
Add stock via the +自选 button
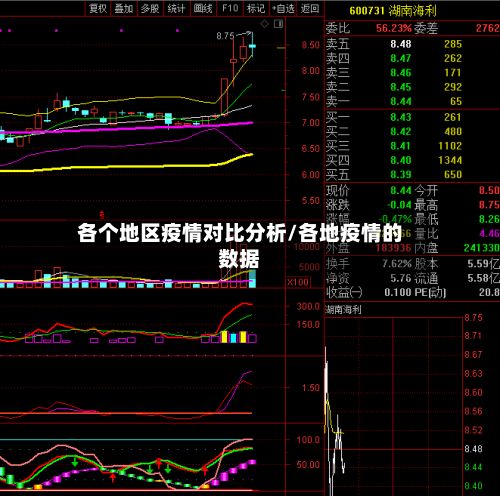click(x=283, y=8)
